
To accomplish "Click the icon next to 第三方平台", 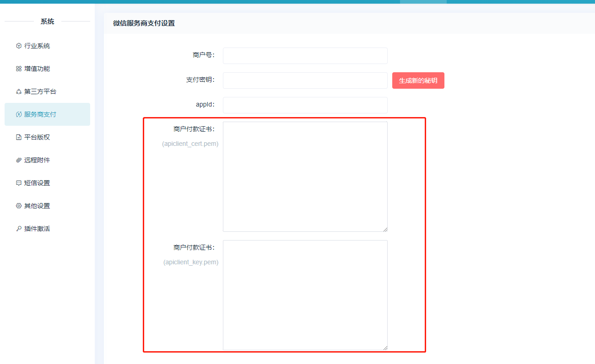I will (19, 91).
